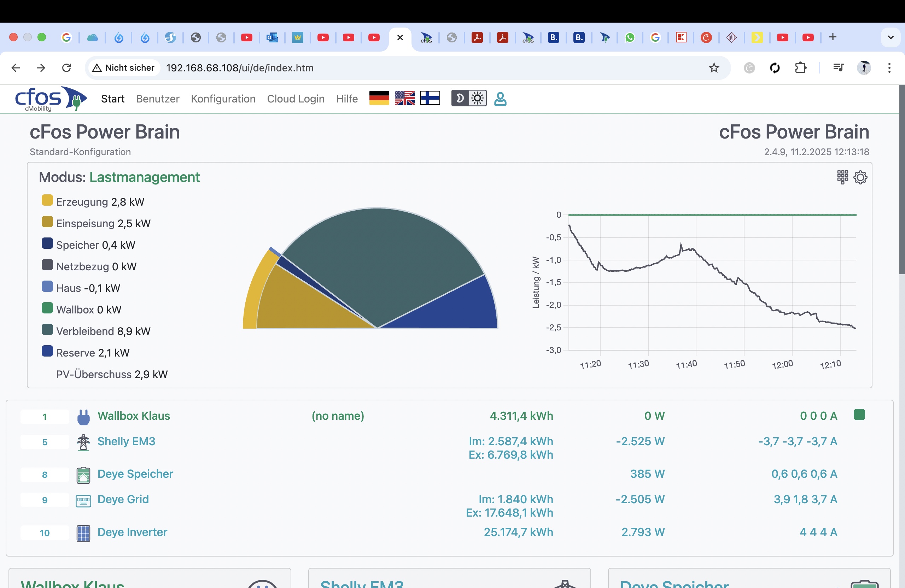The width and height of the screenshot is (905, 588).
Task: Click the device number 1 field
Action: tap(45, 417)
